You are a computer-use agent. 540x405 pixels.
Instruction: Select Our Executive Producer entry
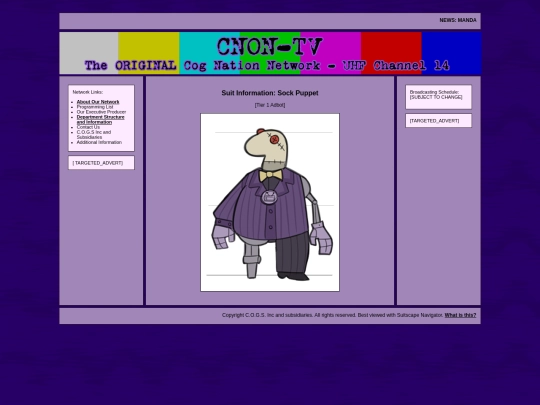pos(101,112)
